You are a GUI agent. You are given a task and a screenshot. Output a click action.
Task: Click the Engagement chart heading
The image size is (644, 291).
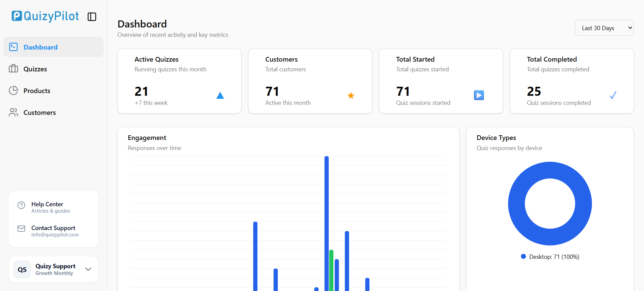[x=147, y=138]
